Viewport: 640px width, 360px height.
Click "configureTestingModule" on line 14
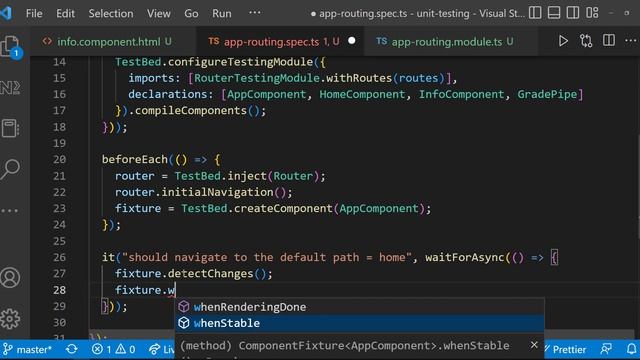pos(240,62)
